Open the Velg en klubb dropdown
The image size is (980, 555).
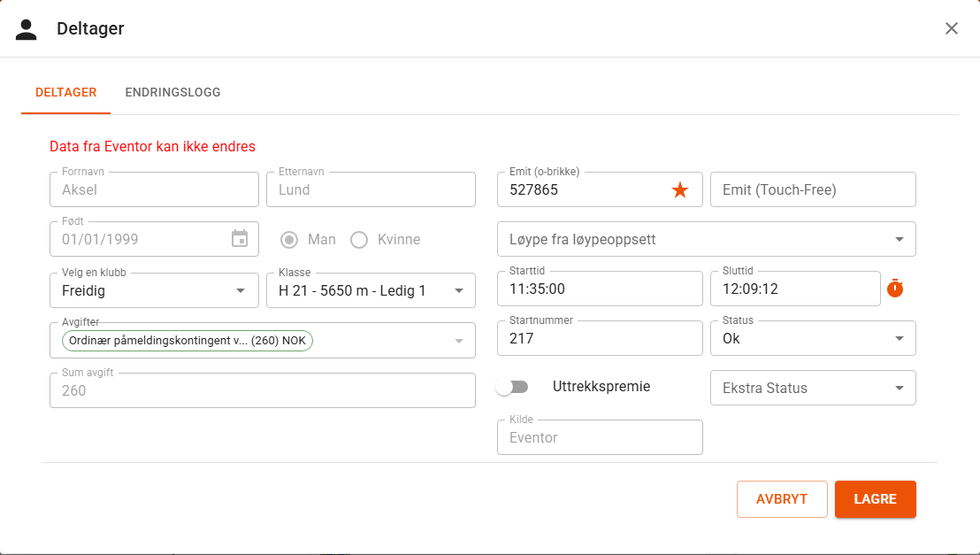point(155,290)
